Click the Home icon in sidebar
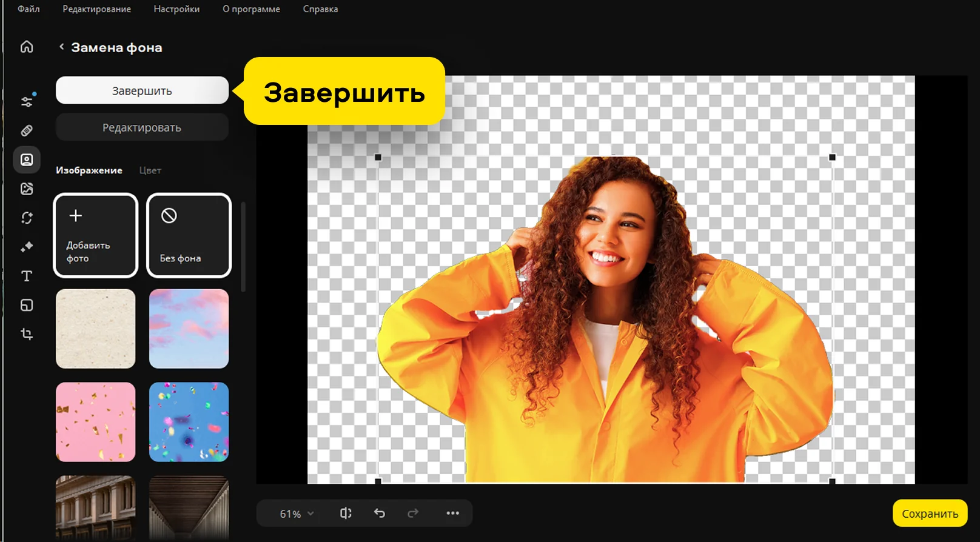Screen dimensions: 980x542 pos(27,47)
